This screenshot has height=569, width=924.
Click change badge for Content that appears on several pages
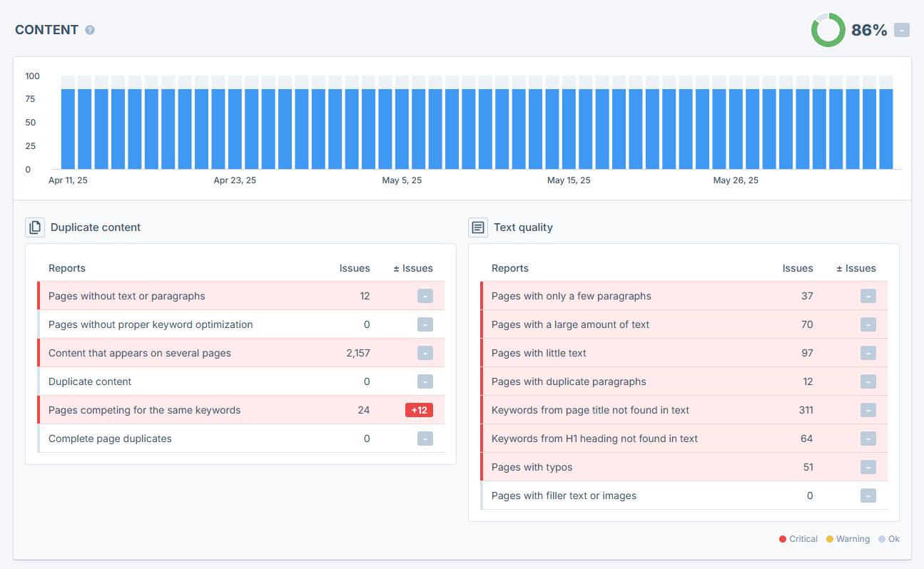coord(425,353)
